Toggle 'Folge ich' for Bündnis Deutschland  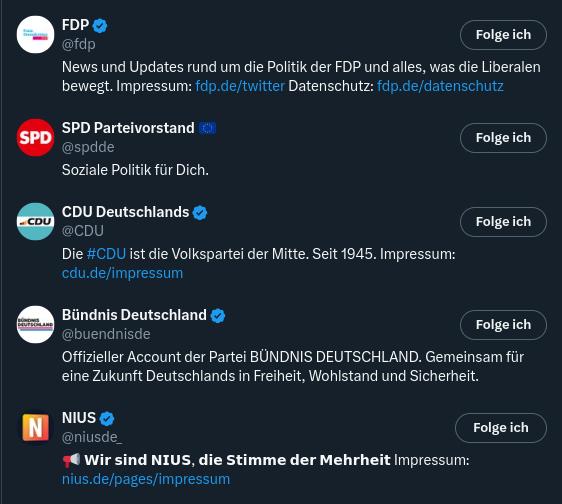503,324
